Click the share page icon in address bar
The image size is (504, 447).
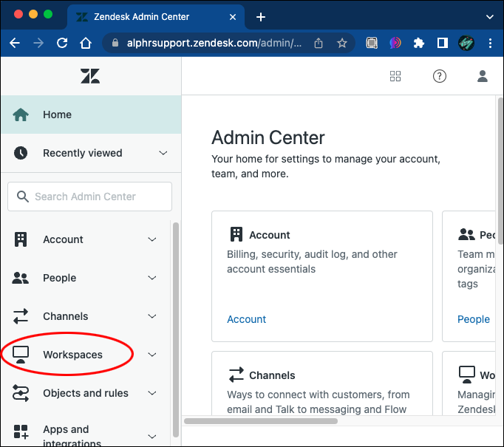[319, 43]
